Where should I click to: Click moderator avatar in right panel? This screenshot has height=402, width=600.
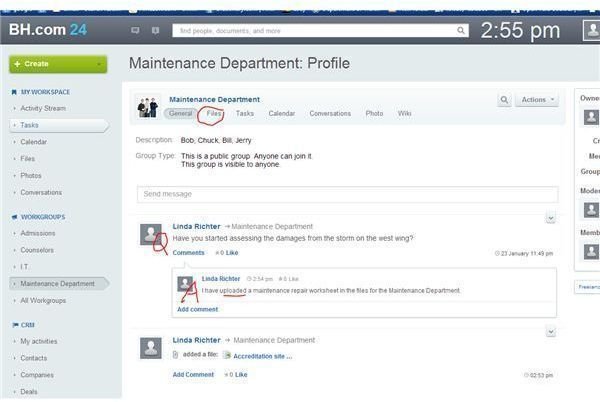591,210
